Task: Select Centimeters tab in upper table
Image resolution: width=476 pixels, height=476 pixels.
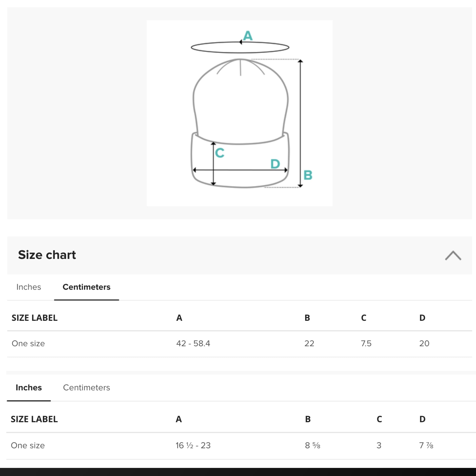Action: (x=86, y=287)
